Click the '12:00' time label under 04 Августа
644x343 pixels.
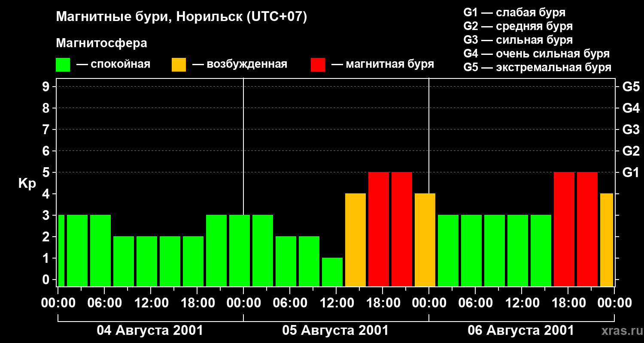[151, 303]
